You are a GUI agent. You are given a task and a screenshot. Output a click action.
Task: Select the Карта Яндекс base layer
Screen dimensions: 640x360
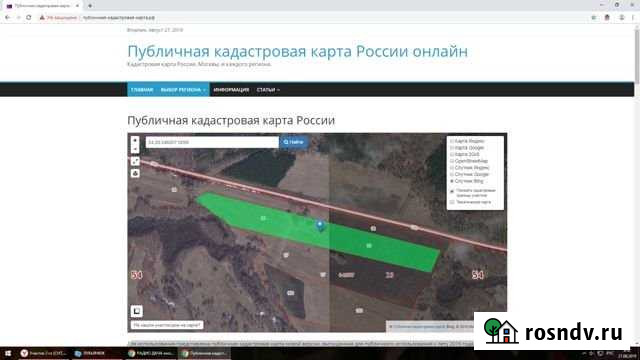(x=467, y=141)
